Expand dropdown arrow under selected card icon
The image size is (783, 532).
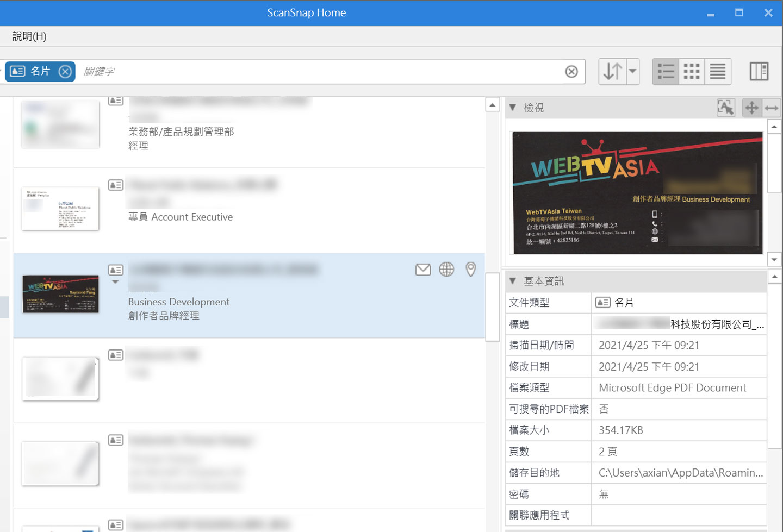pyautogui.click(x=115, y=282)
